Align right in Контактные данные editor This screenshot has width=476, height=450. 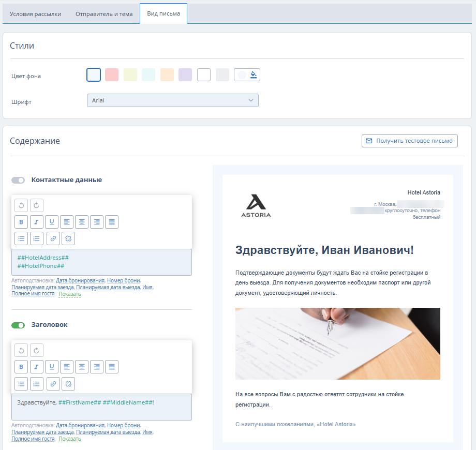(x=97, y=222)
